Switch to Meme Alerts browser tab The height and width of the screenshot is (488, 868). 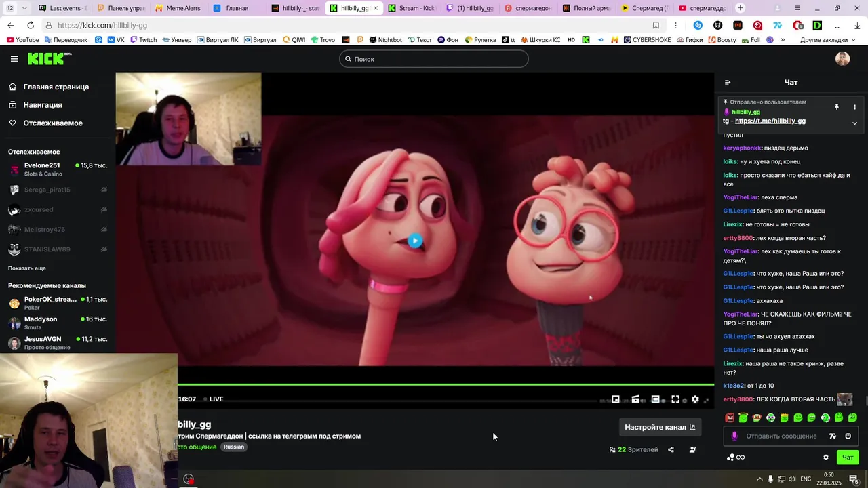[178, 8]
